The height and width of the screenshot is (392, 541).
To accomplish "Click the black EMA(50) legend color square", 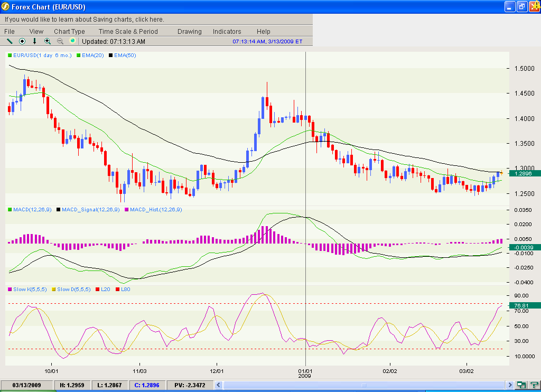I will click(111, 55).
